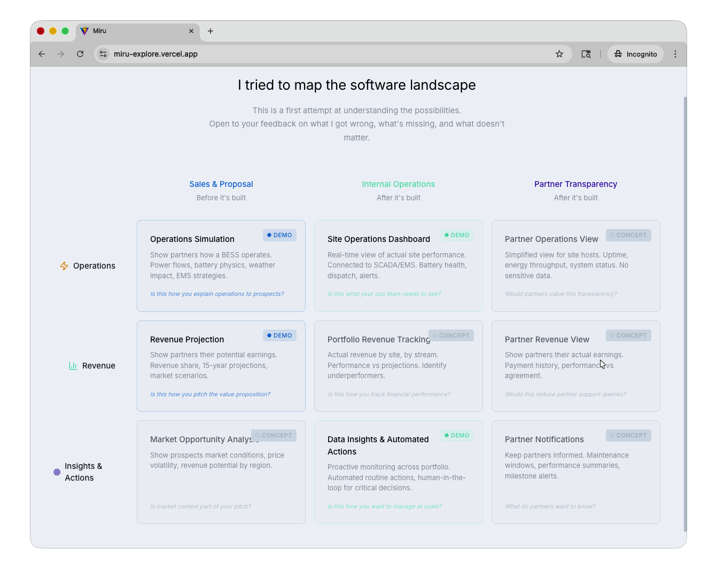
Task: Click the "I tried to map the software landscape" heading
Action: tap(357, 85)
